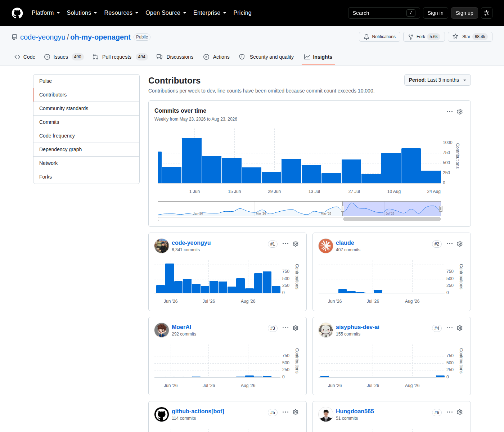Screen dimensions: 504x432
Task: Switch to the Pull requests tab
Action: 120,57
